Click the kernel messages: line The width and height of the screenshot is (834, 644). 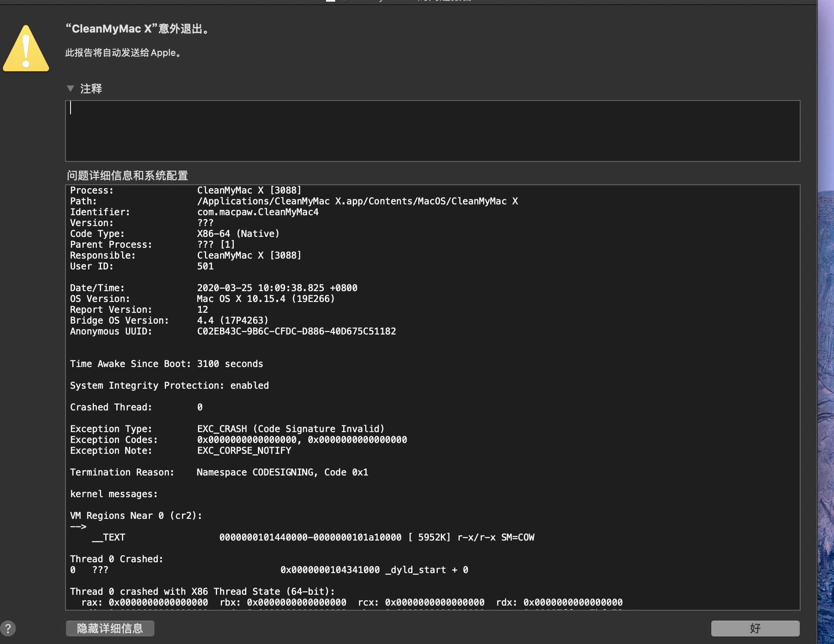pos(114,494)
